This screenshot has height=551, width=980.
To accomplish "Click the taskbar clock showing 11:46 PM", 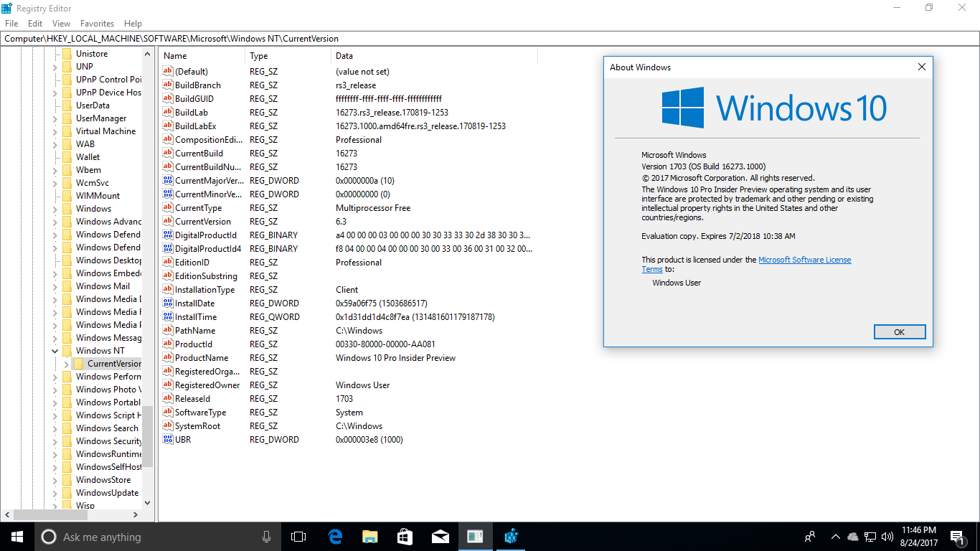I will pyautogui.click(x=918, y=537).
